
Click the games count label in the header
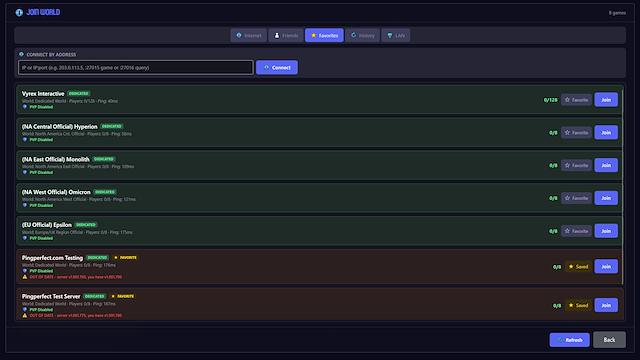[617, 13]
